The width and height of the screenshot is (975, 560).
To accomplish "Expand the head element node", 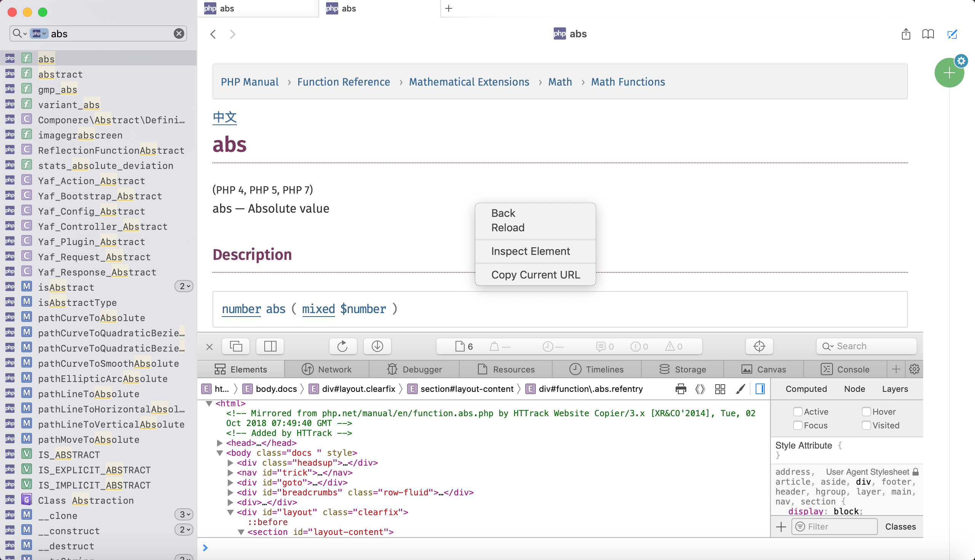I will pos(220,443).
